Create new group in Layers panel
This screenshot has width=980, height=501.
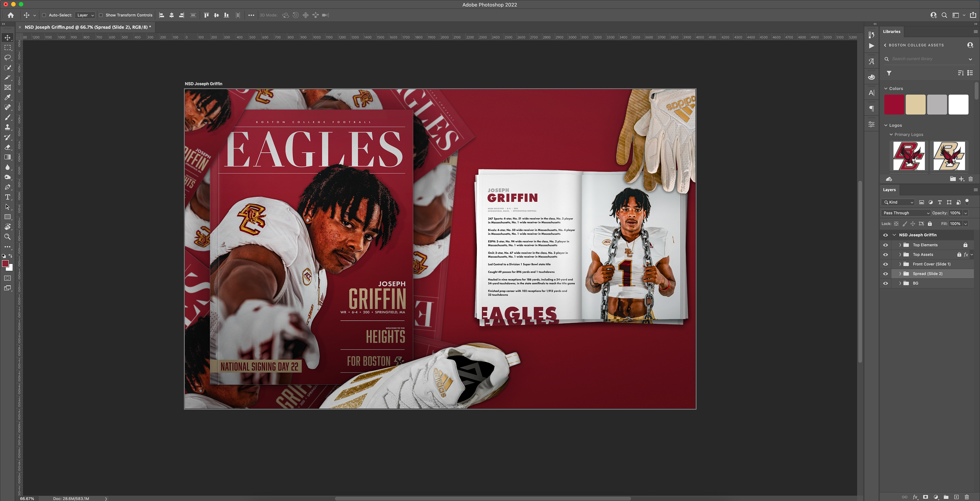(946, 497)
